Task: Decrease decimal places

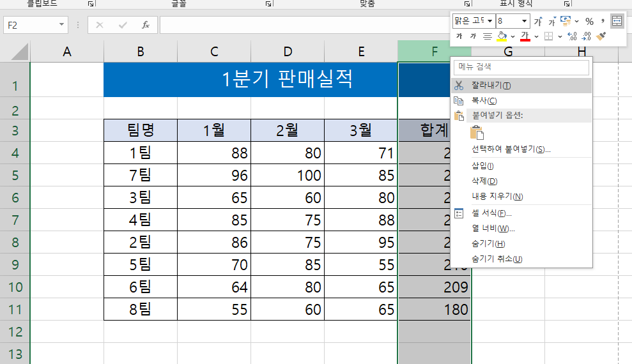Action: click(587, 36)
